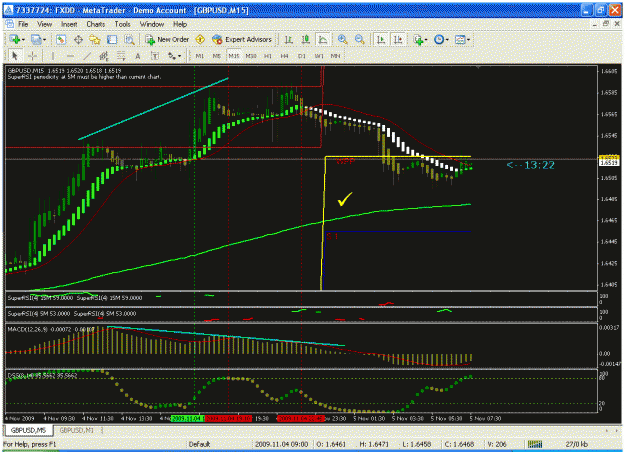Open the Navigator folder-star icon
Viewport: 625px width, 452px height.
pos(95,39)
